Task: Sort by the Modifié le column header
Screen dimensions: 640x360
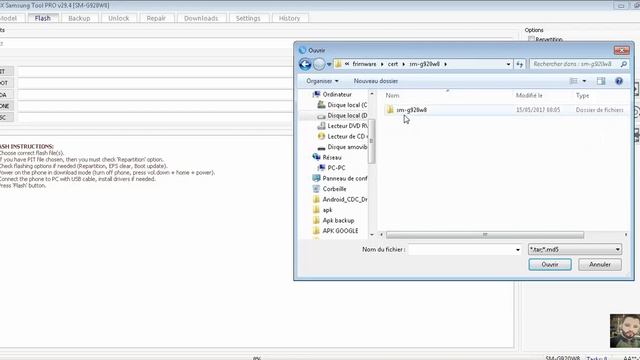Action: coord(529,96)
